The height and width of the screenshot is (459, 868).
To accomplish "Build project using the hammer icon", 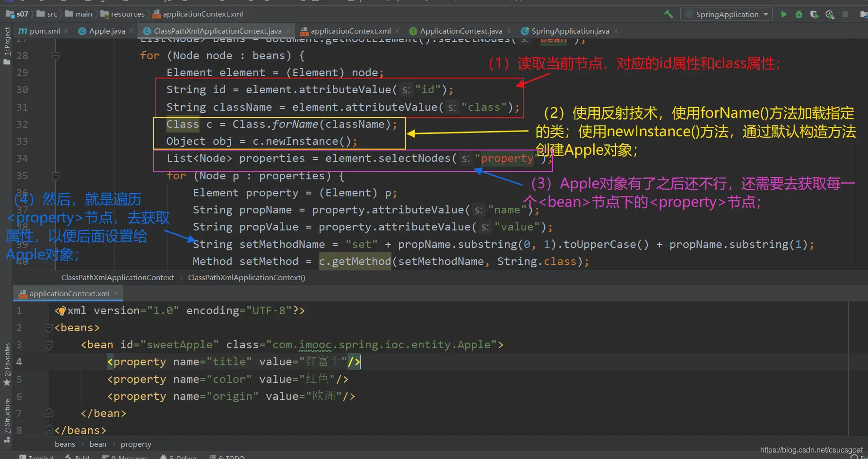I will (x=668, y=14).
